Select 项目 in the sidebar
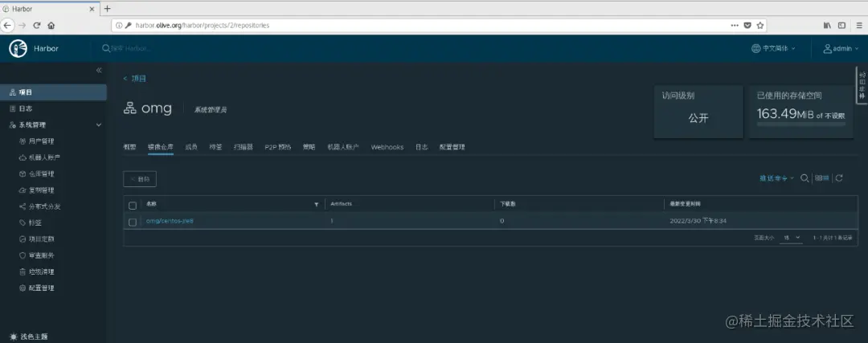Viewport: 868px width, 343px height. [53, 92]
